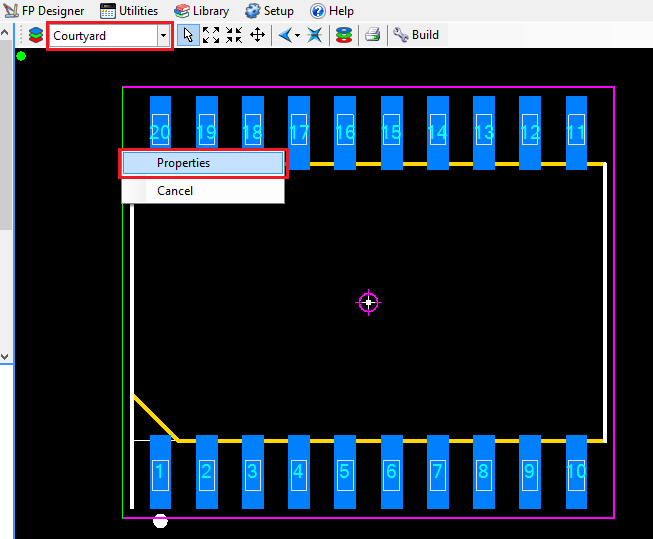Click pad 1 in the footprint
653x539 pixels.
[160, 472]
